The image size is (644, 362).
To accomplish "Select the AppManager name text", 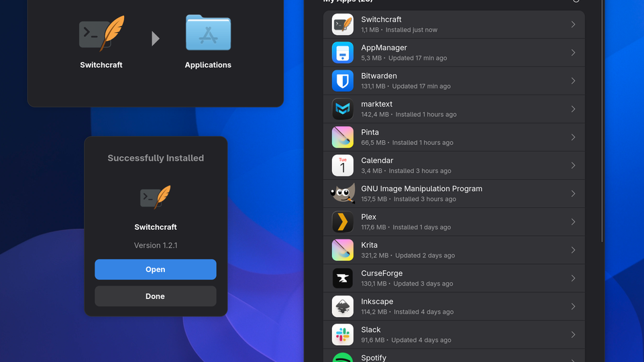I will point(384,48).
